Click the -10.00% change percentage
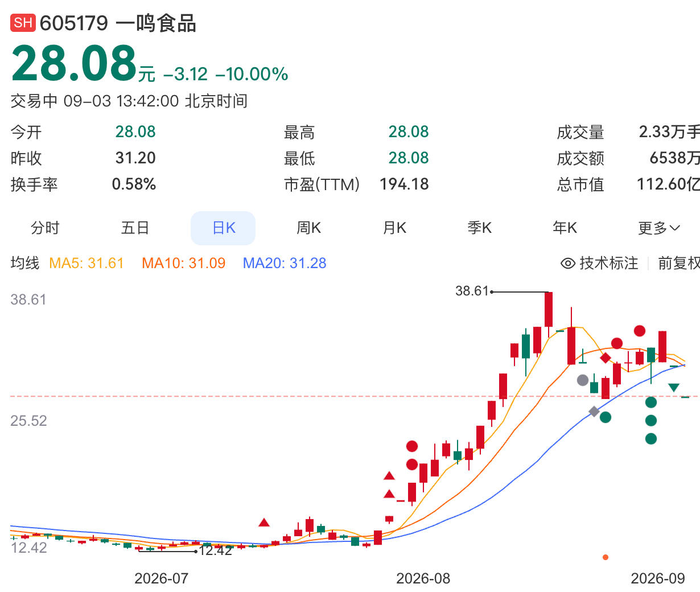The image size is (700, 592). 252,74
